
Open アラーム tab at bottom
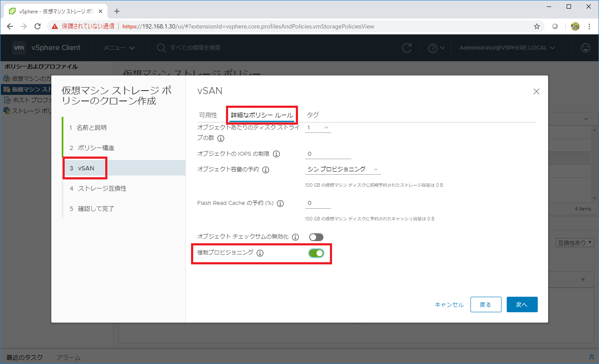pos(68,358)
